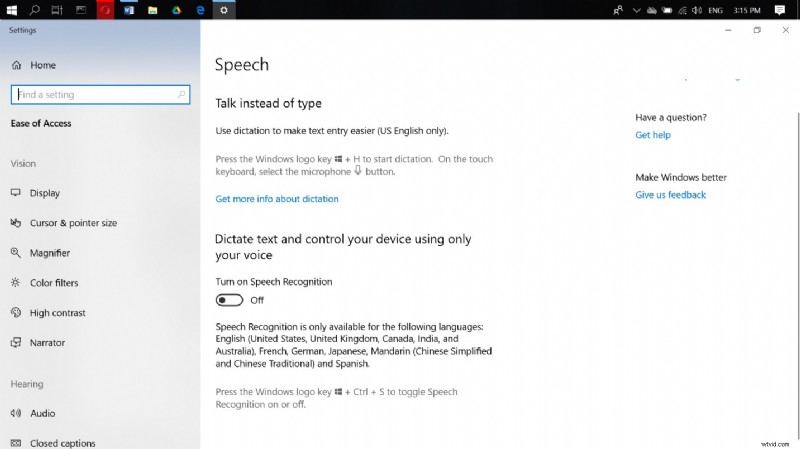Click the Talk instead of type heading
This screenshot has height=449, width=800.
pyautogui.click(x=268, y=104)
